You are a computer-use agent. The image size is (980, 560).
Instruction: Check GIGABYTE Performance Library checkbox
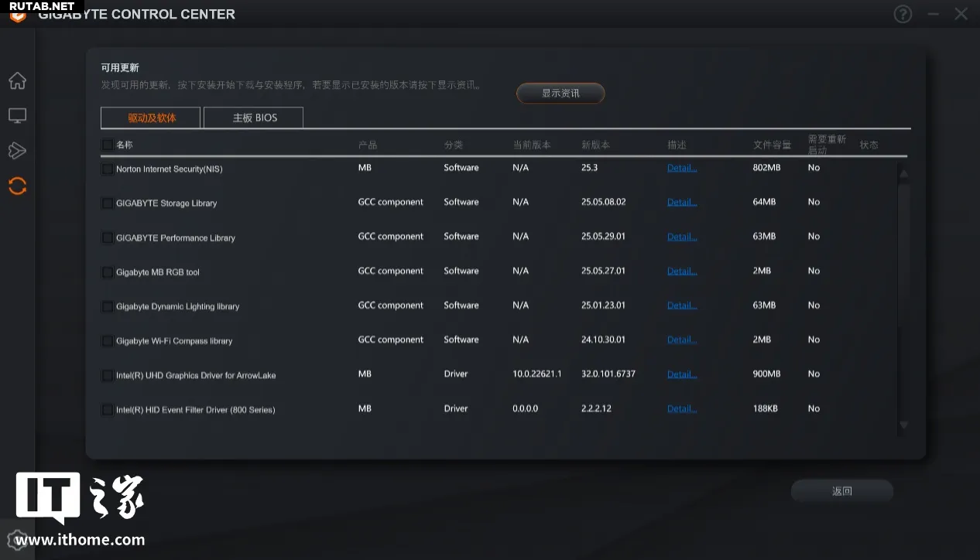(108, 237)
